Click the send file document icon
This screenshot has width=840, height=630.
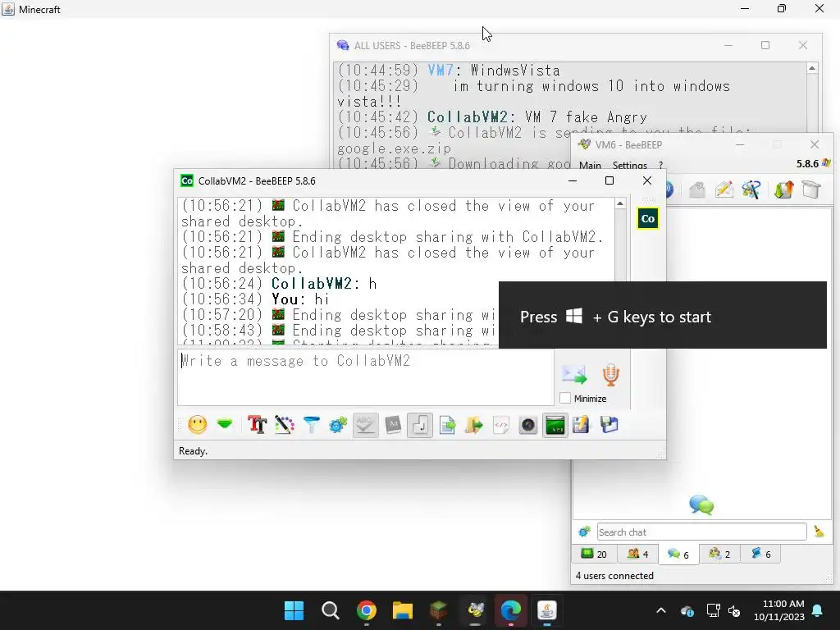pyautogui.click(x=447, y=425)
